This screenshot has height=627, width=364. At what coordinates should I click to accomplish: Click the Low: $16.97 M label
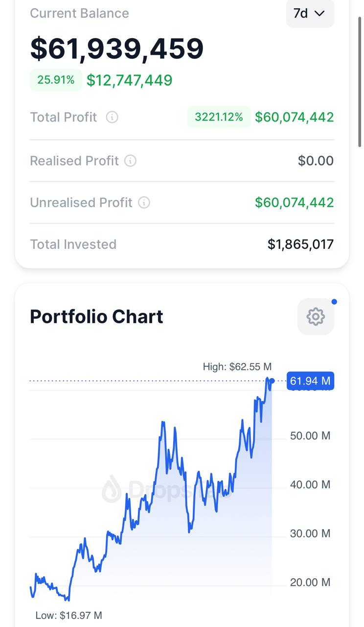pyautogui.click(x=69, y=615)
